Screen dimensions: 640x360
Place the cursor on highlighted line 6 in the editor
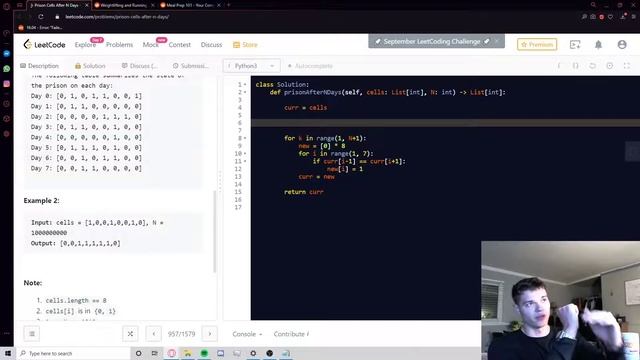(x=445, y=123)
